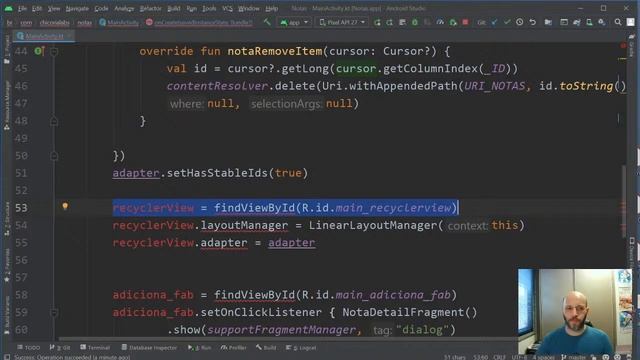Open the TODO tool window
The image size is (640, 360).
(29, 347)
